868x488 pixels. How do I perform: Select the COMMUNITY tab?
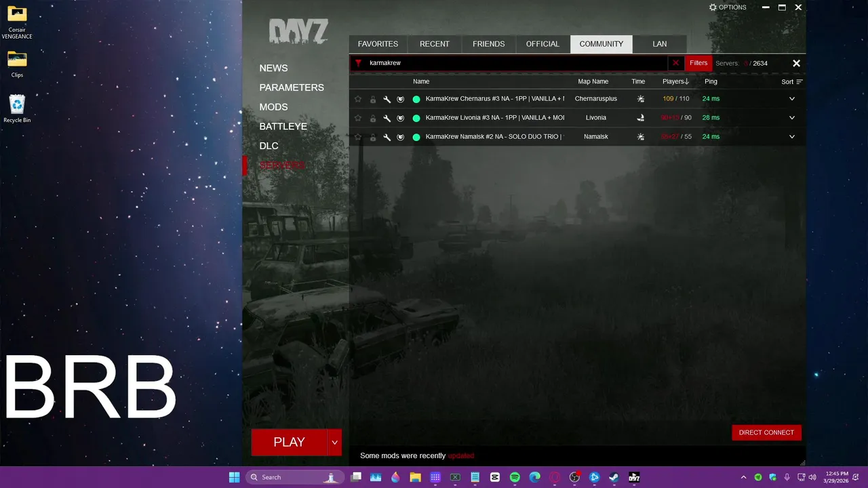point(601,44)
